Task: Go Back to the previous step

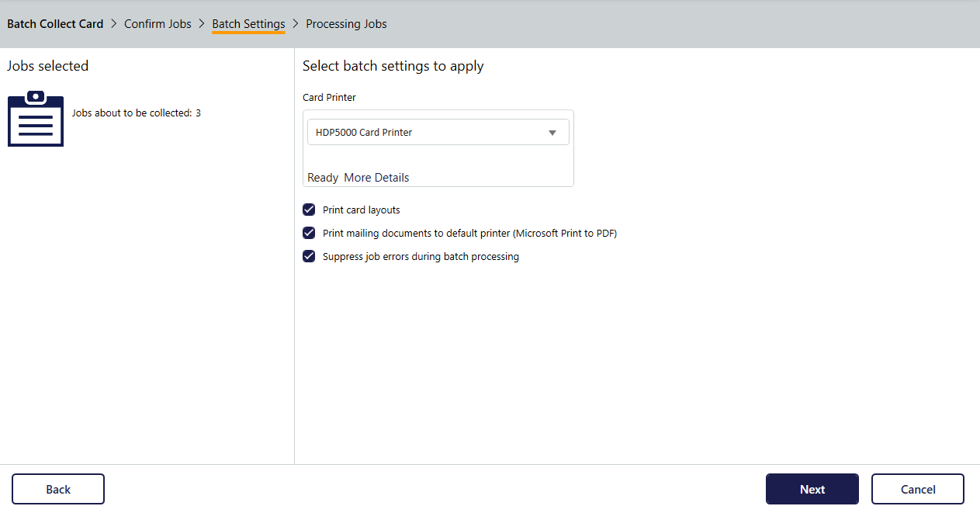Action: coord(58,489)
